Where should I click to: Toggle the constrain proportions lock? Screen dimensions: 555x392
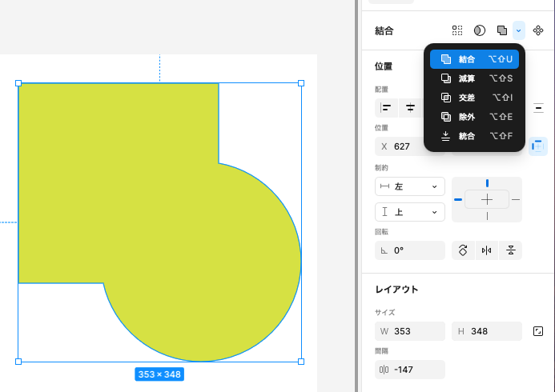538,331
